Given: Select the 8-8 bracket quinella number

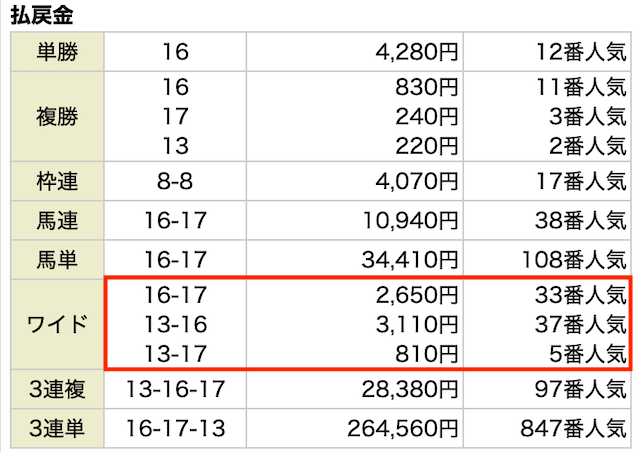Looking at the screenshot, I should click(x=175, y=181).
